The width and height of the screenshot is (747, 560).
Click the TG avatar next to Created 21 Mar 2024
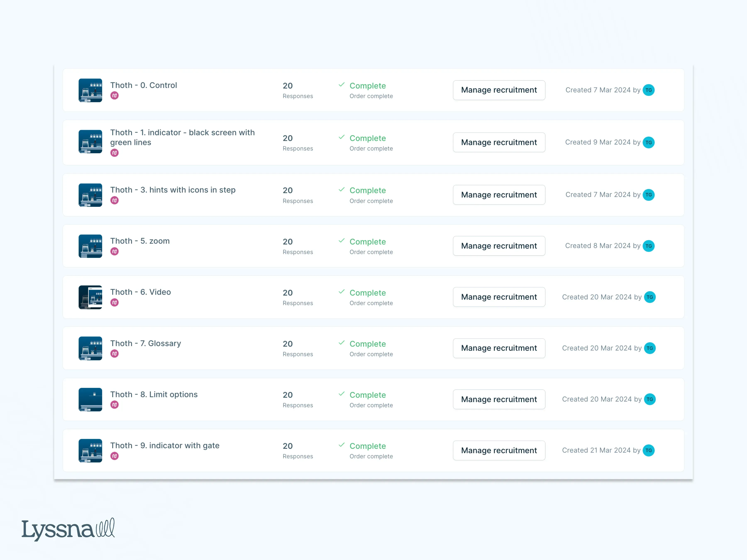point(649,450)
